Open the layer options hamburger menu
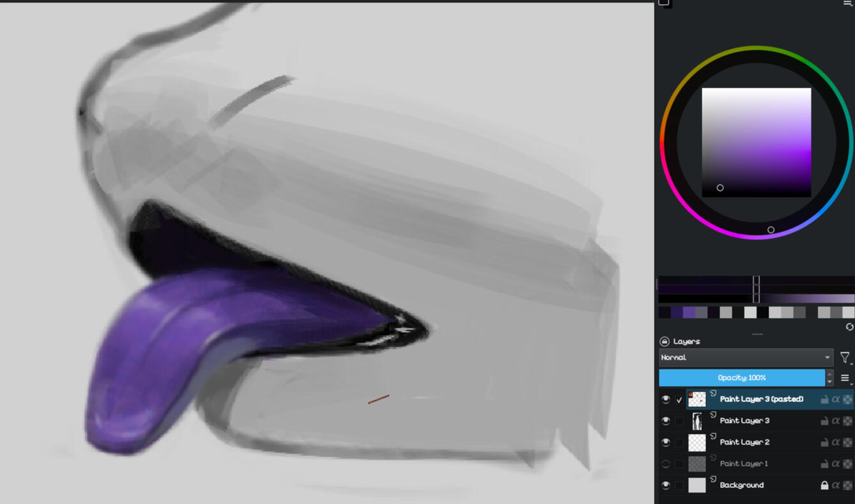The height and width of the screenshot is (504, 855). (x=845, y=378)
